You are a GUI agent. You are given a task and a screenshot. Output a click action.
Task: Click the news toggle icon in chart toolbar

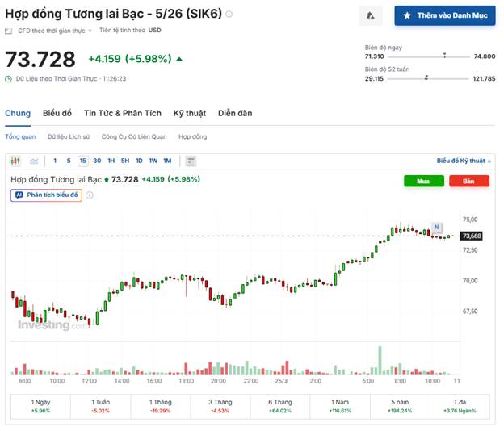coord(191,161)
